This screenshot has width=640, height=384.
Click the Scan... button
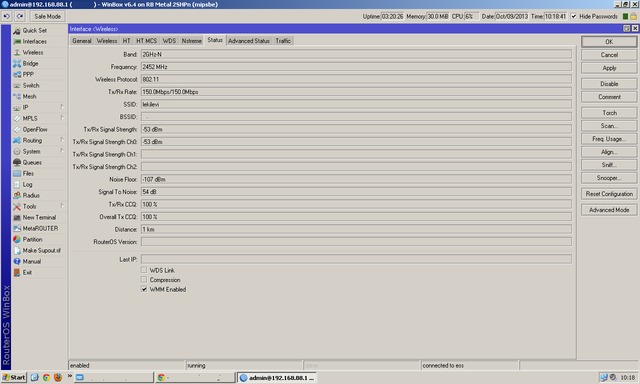[x=609, y=126]
